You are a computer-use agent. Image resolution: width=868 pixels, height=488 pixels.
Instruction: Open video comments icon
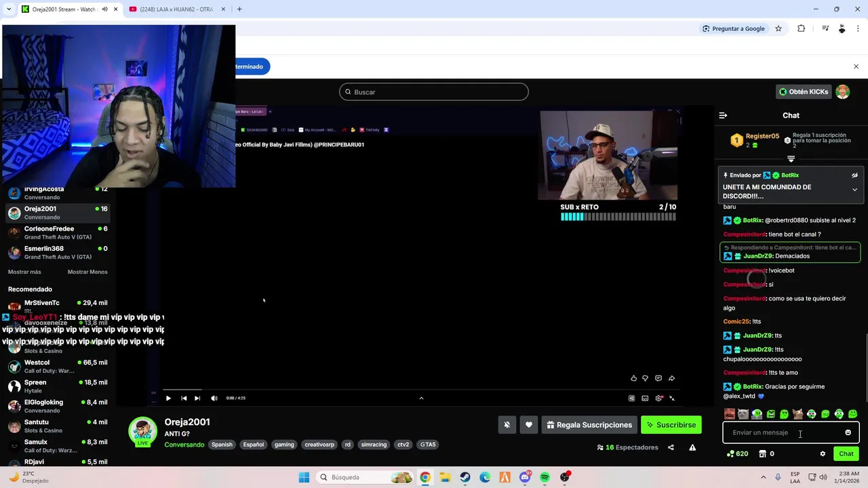tap(658, 378)
